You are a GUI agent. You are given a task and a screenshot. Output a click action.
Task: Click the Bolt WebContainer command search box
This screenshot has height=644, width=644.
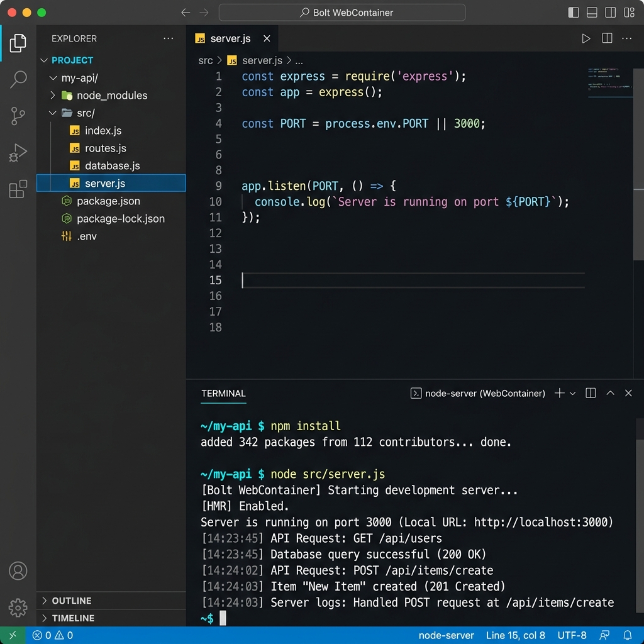[341, 13]
